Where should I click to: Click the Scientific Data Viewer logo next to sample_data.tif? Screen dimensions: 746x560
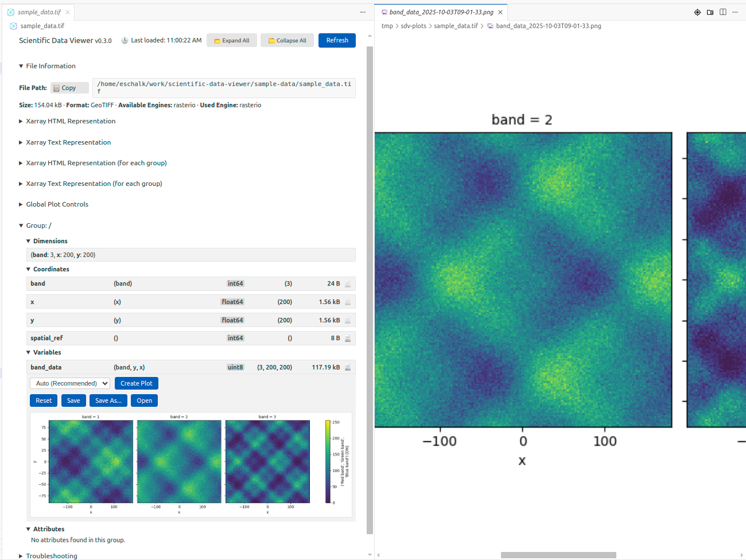(x=12, y=26)
